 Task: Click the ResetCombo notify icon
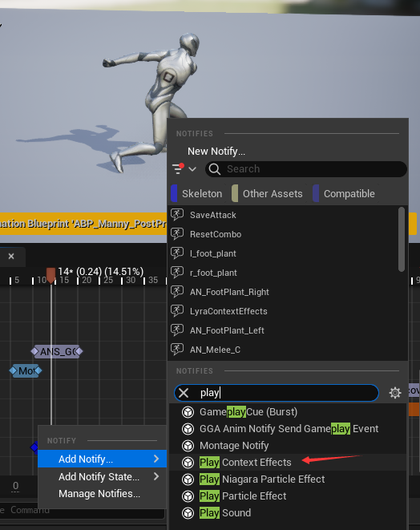(x=177, y=234)
